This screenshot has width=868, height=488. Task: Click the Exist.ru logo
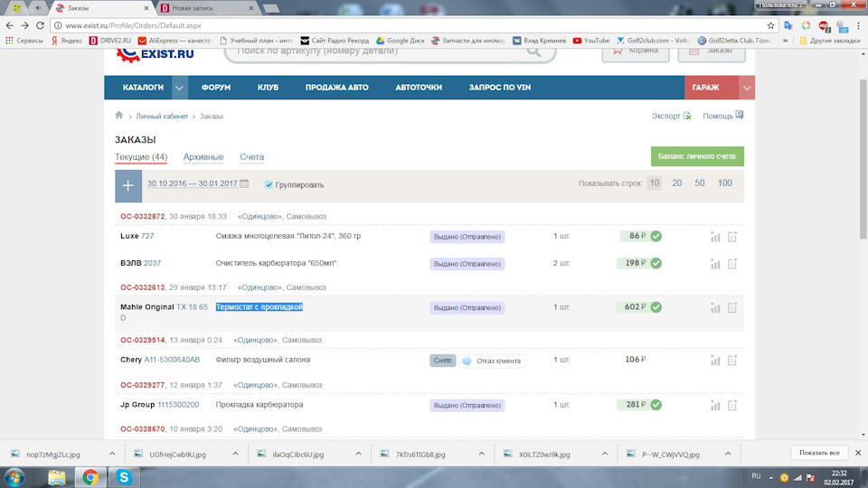[x=155, y=54]
